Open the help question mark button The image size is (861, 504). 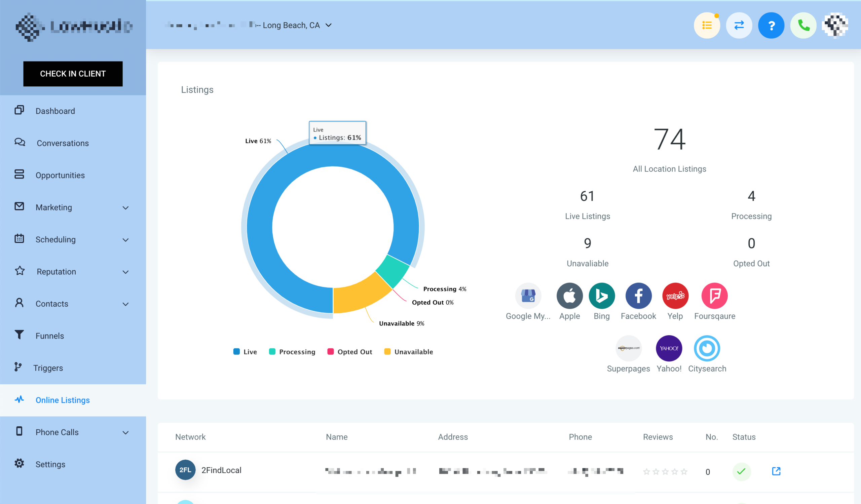[x=771, y=25]
